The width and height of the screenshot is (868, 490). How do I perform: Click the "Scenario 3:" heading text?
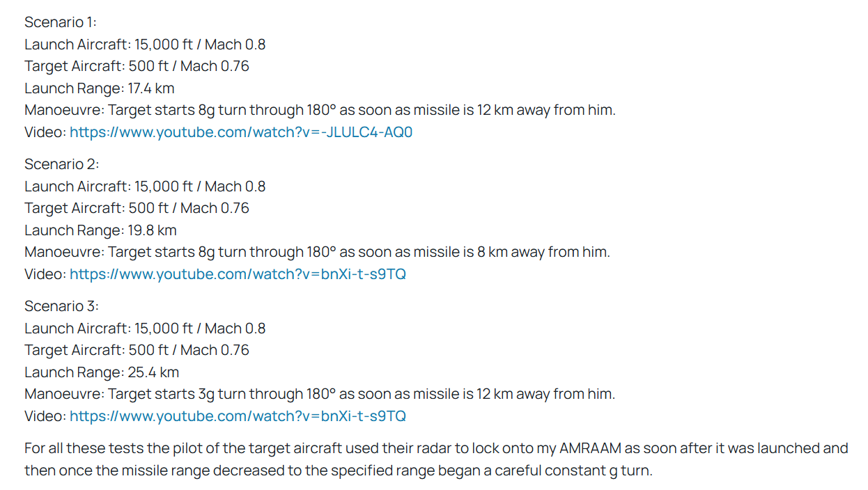pyautogui.click(x=62, y=306)
